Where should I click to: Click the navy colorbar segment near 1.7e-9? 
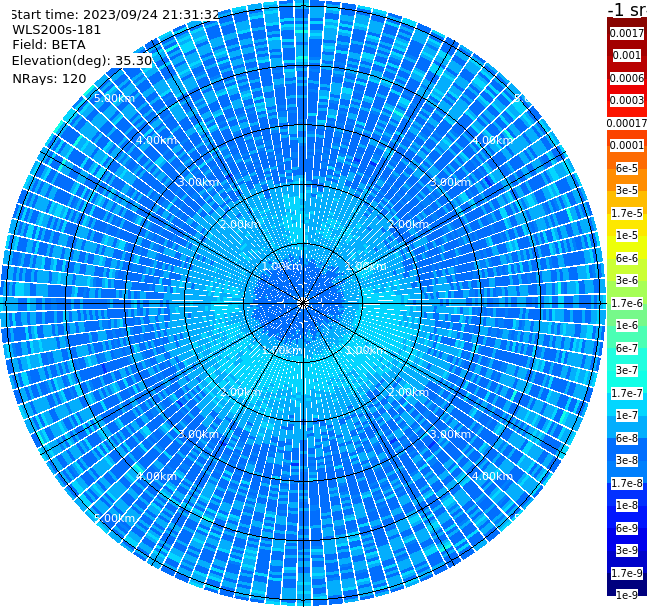click(x=627, y=584)
